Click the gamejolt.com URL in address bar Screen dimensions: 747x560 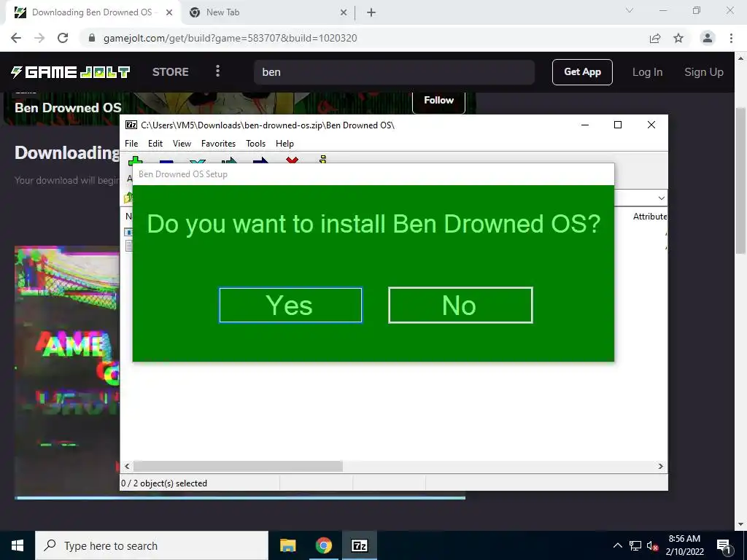(230, 38)
